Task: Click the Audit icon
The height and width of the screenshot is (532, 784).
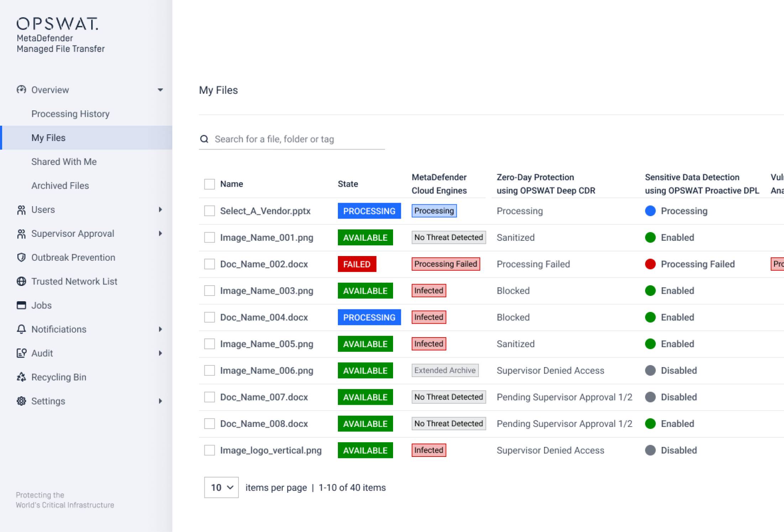Action: pos(21,353)
